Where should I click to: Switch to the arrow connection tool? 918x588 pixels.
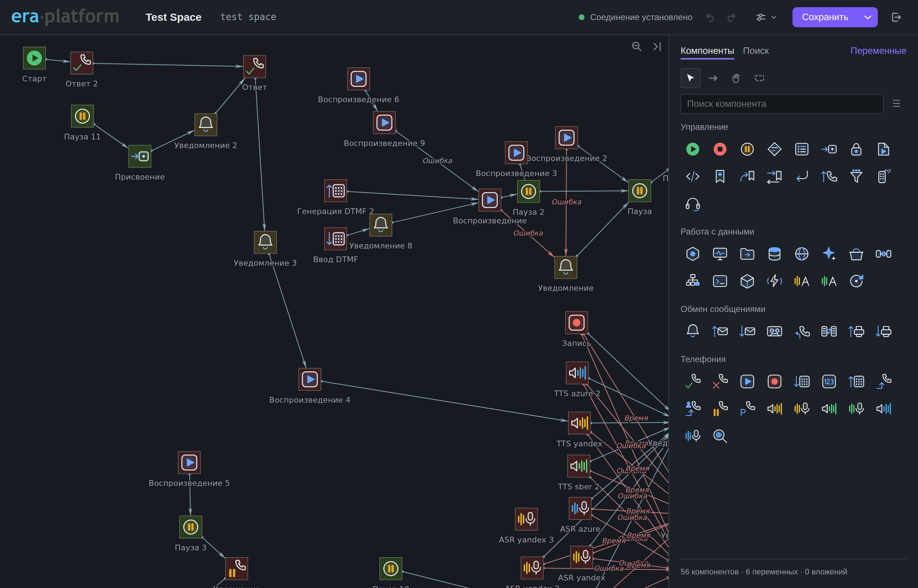coord(713,78)
